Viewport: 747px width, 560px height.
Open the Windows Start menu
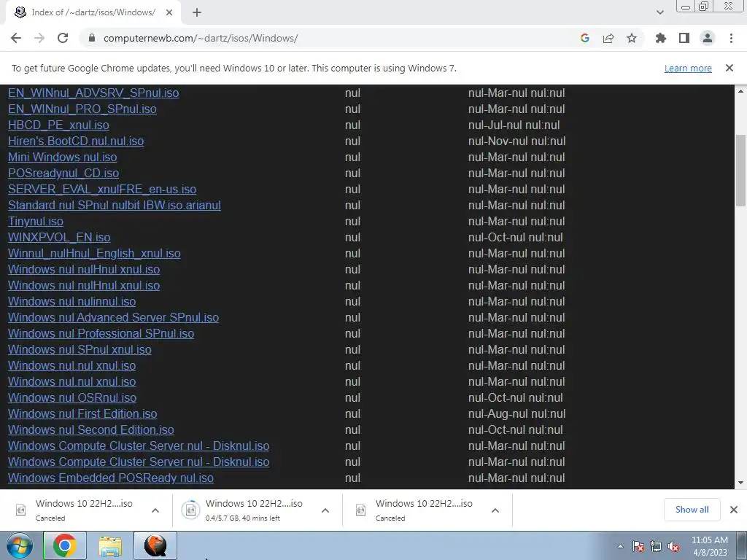click(20, 545)
